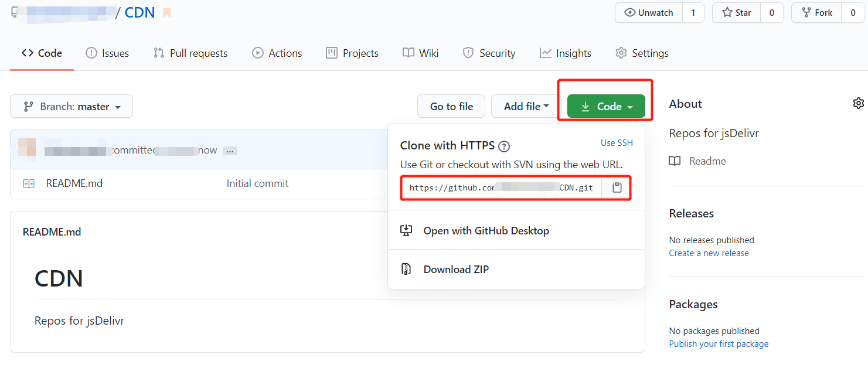This screenshot has width=868, height=368.
Task: Click the help icon next to Clone with HTTPS
Action: click(x=504, y=146)
